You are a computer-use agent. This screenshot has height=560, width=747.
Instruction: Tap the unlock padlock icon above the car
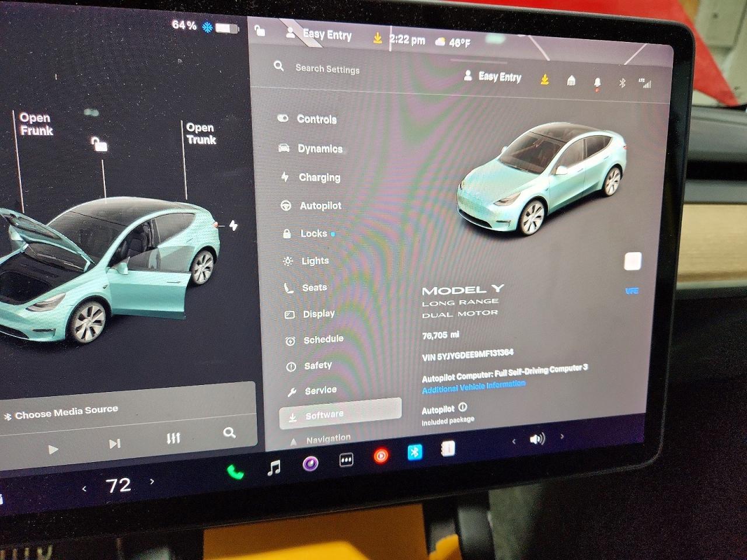tap(99, 143)
